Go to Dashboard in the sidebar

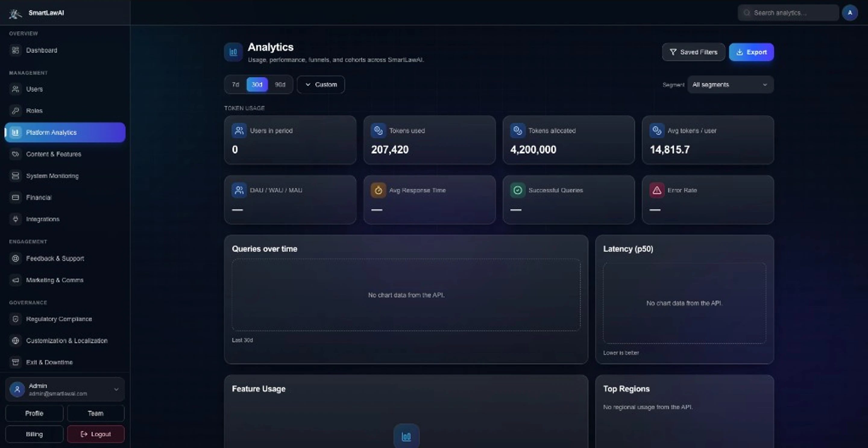pos(65,50)
